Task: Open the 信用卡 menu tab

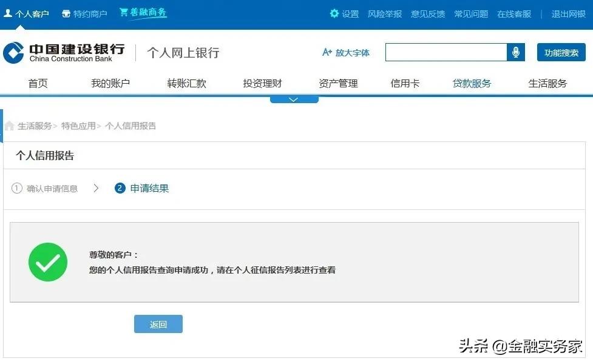Action: [405, 83]
